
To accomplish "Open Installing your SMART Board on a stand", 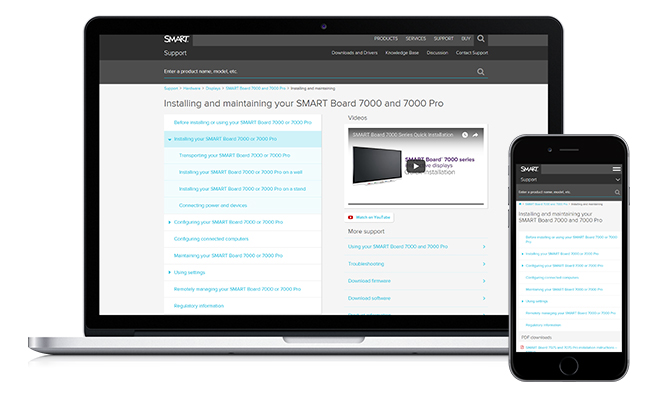I will pos(242,189).
